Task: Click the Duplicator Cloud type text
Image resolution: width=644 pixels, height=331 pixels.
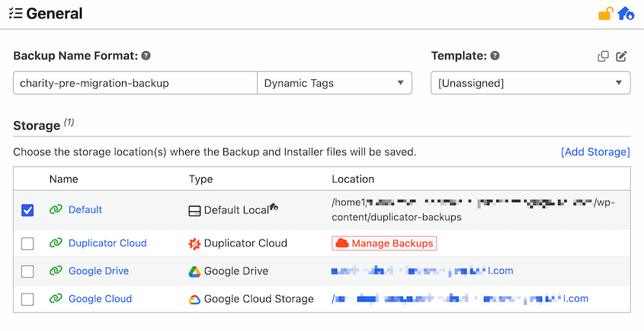Action: [x=245, y=243]
